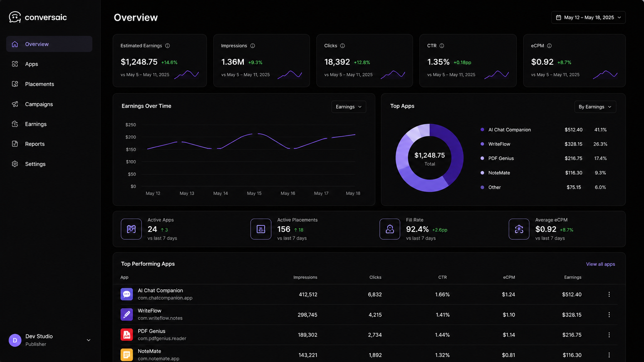Open more options for NoteMate row
The width and height of the screenshot is (644, 362).
click(609, 355)
